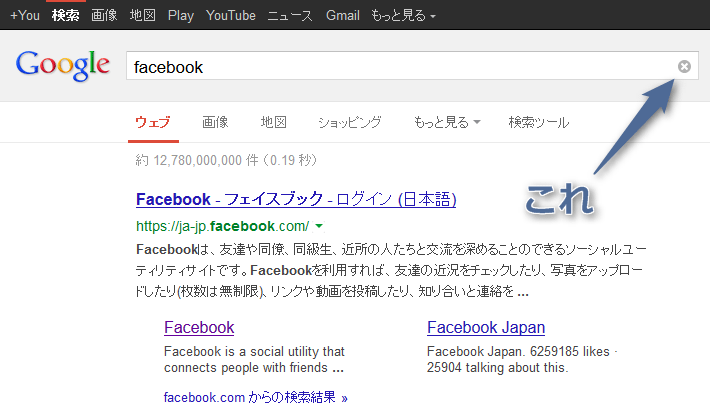Click the Google logo
The width and height of the screenshot is (710, 420).
tap(62, 66)
